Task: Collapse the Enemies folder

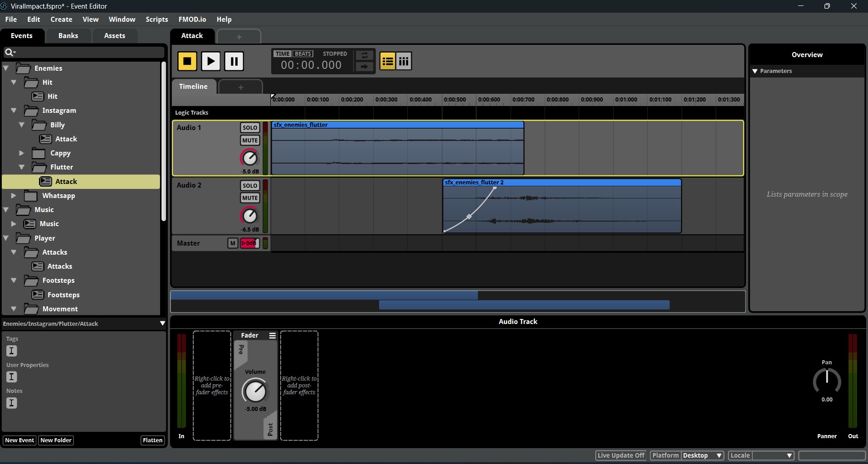Action: (6, 68)
